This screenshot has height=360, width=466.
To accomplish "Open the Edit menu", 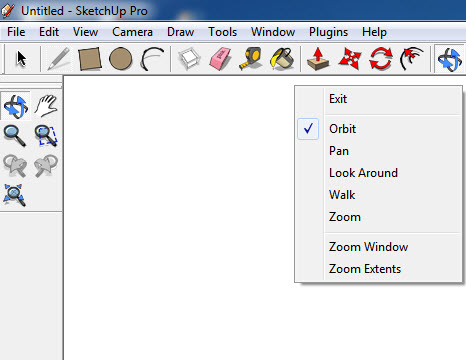I will [49, 32].
